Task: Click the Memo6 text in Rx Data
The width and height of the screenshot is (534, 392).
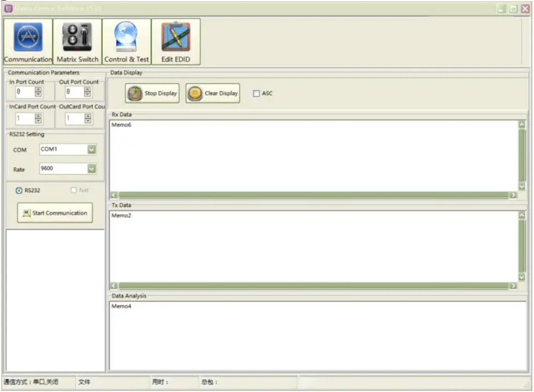Action: [121, 125]
